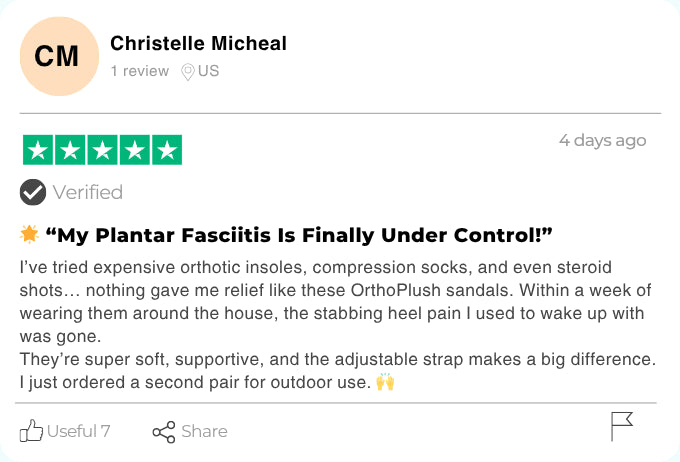This screenshot has width=680, height=462.
Task: Click the Share button label
Action: click(x=204, y=432)
